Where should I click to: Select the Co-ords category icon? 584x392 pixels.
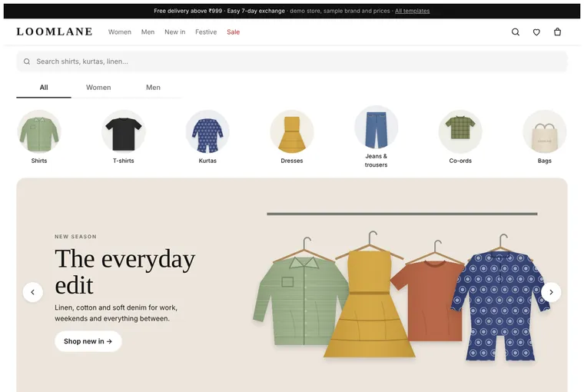pos(460,131)
